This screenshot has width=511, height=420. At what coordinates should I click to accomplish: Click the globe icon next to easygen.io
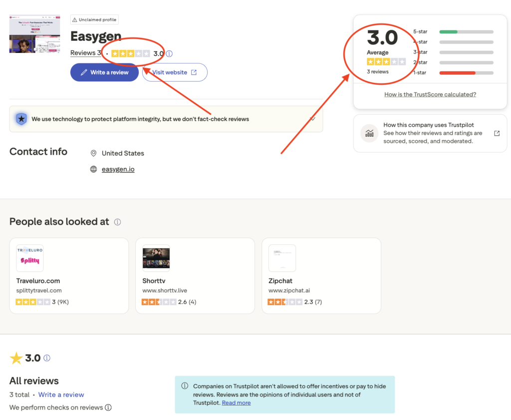click(93, 169)
